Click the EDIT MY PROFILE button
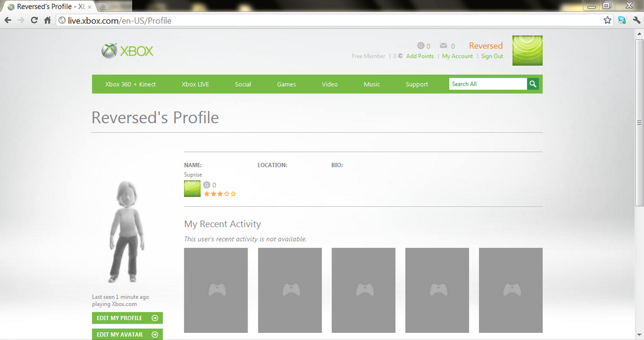This screenshot has width=644, height=340. click(x=128, y=318)
